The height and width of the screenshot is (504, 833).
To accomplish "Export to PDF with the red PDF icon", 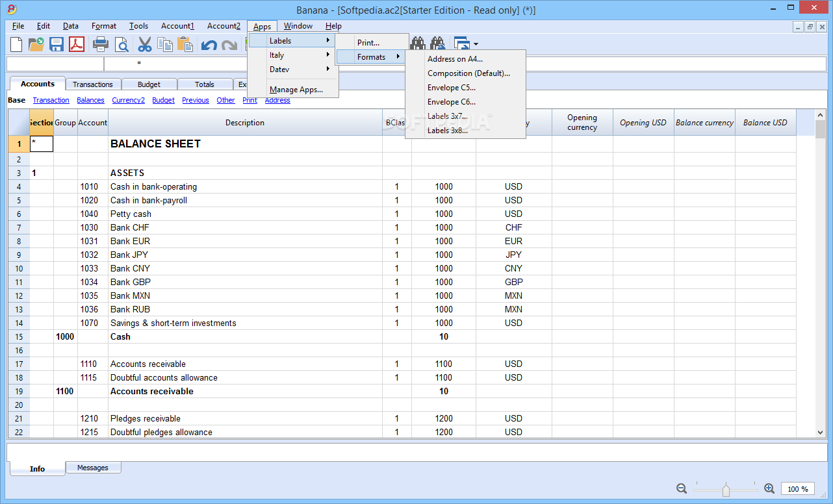I will coord(77,44).
